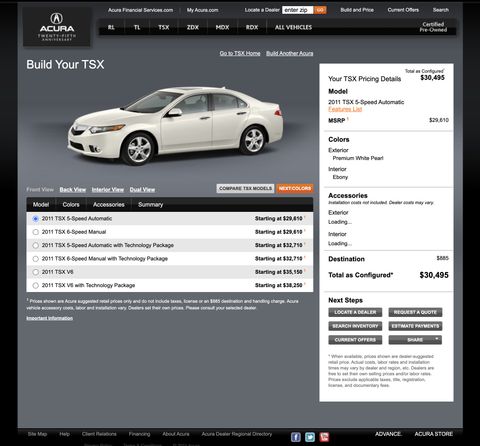The width and height of the screenshot is (480, 446).
Task: Open TSX in vehicle menu
Action: tap(163, 27)
